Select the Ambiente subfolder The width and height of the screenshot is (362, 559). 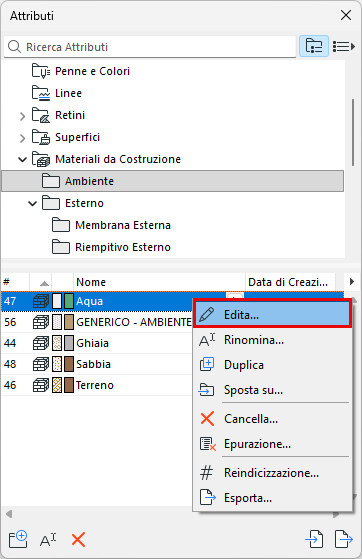[x=173, y=181]
